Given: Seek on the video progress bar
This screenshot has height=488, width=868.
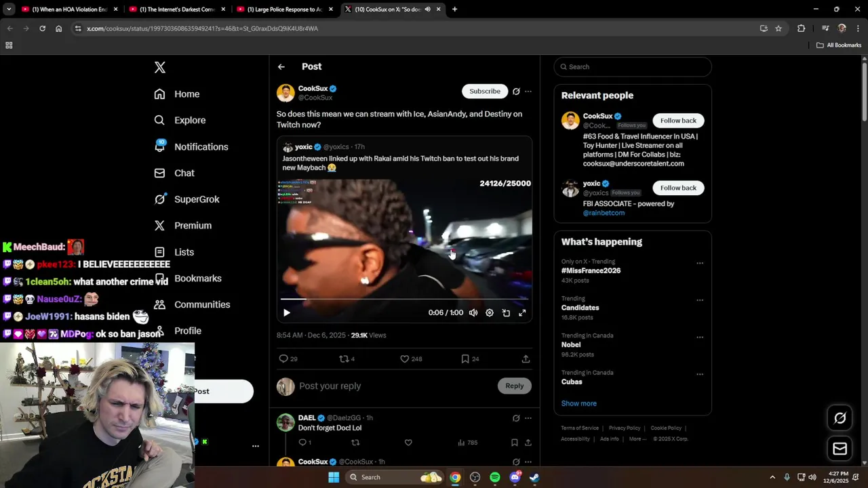Looking at the screenshot, I should (404, 299).
